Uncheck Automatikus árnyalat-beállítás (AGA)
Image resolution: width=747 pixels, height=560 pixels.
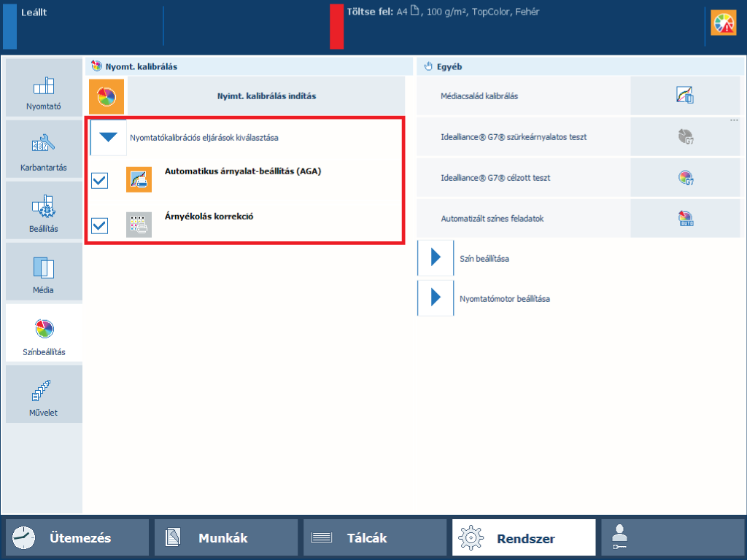[99, 181]
